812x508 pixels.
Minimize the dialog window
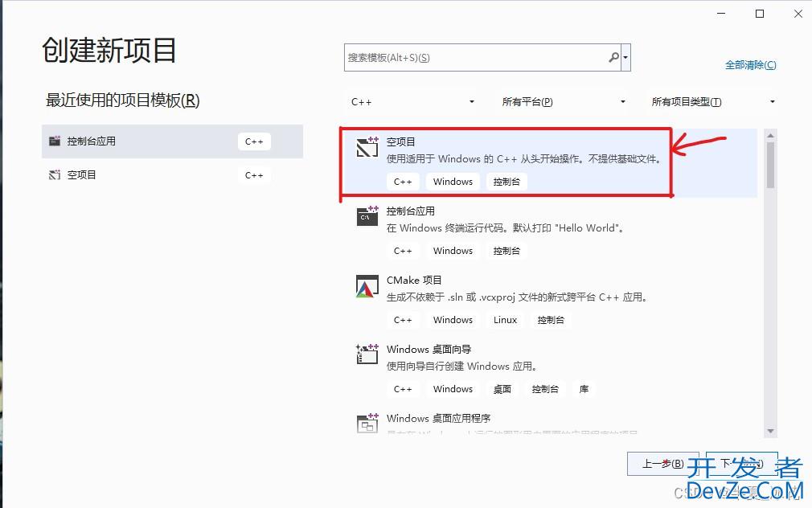(x=721, y=14)
